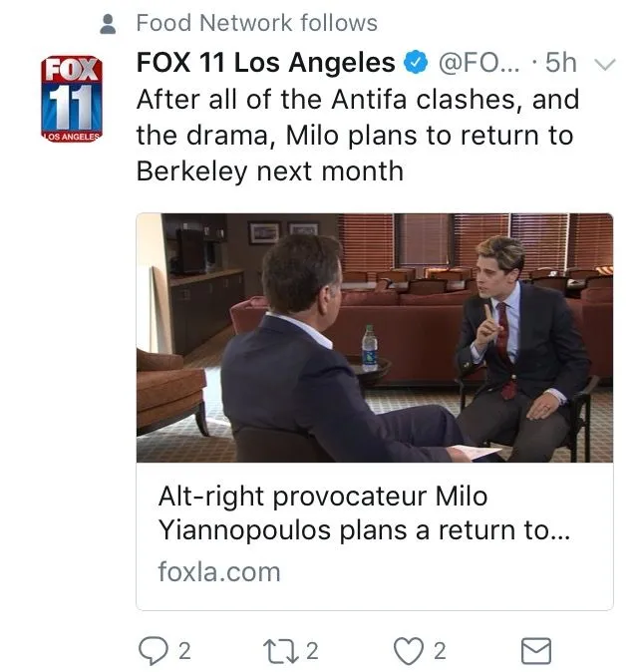Viewport: 638px width, 672px height.
Task: Click the tweet text about Berkeley return
Action: point(357,136)
